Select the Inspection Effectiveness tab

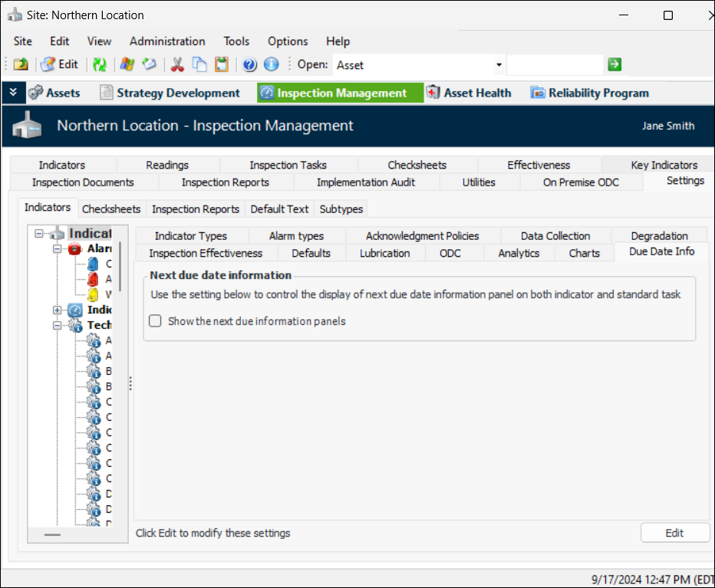click(x=206, y=253)
